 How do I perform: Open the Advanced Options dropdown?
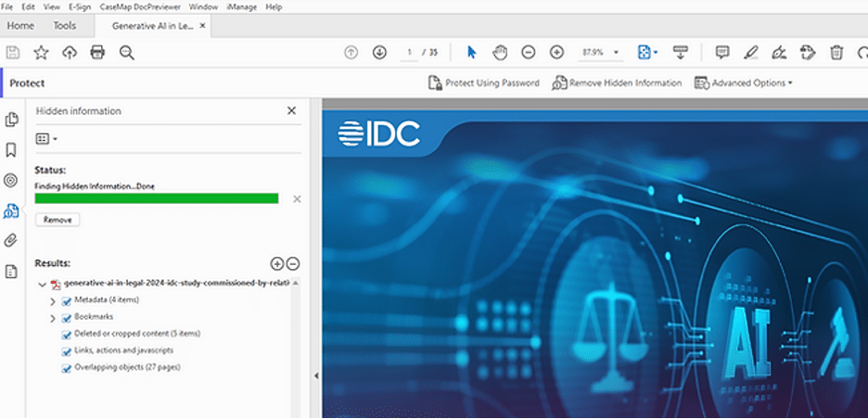tap(744, 83)
